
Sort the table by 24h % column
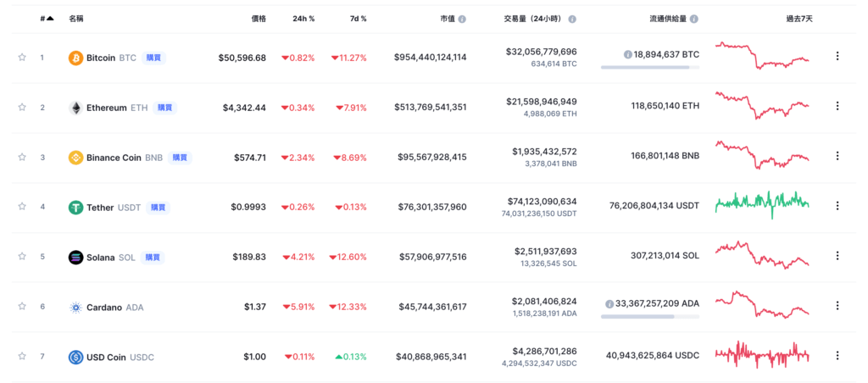click(x=302, y=18)
